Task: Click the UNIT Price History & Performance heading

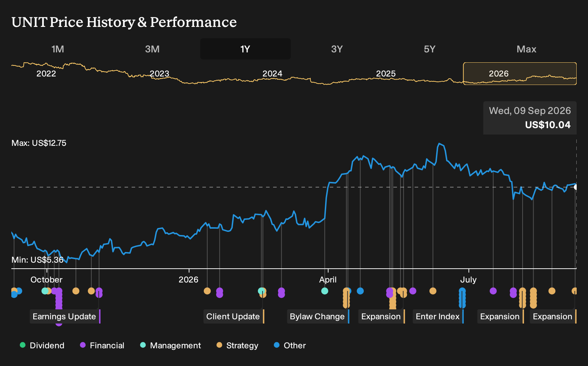Action: (124, 22)
